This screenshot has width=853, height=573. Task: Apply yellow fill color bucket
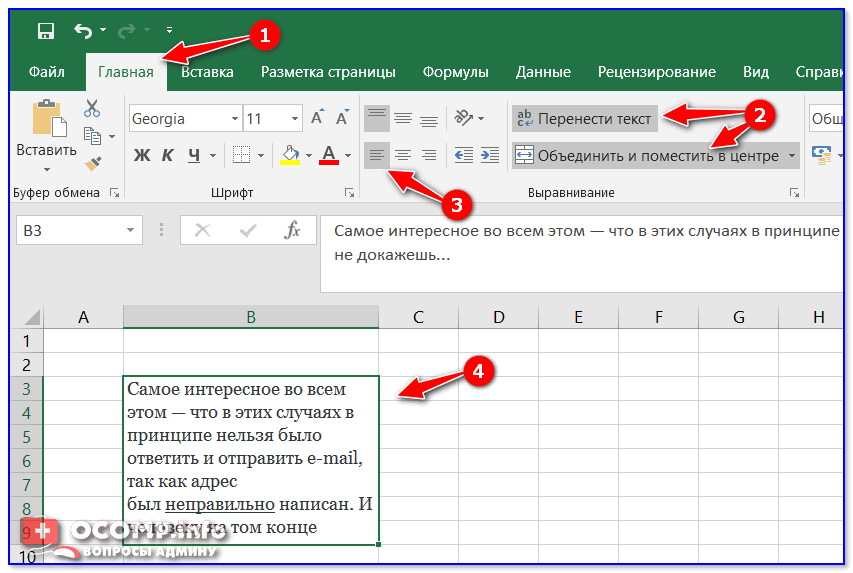[290, 155]
